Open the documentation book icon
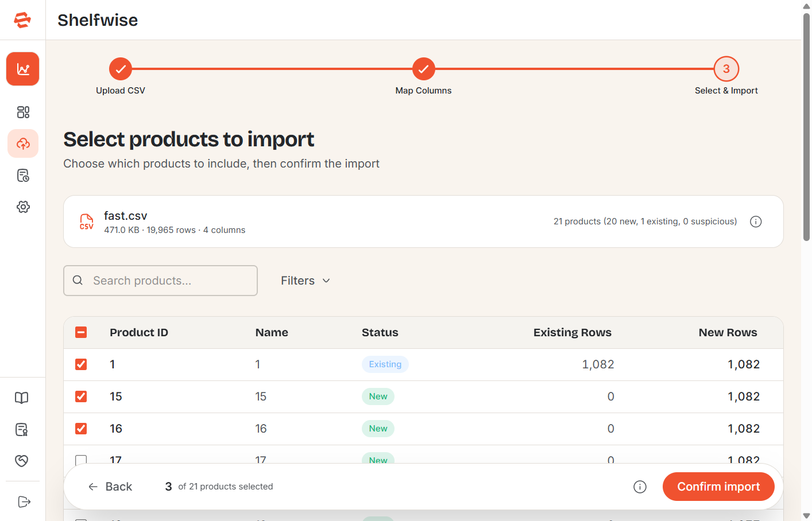 click(x=22, y=398)
